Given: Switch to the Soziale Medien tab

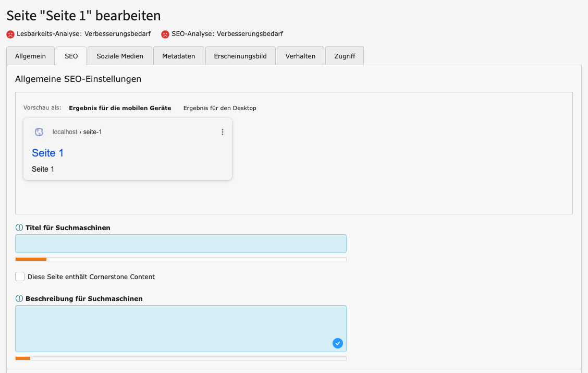Looking at the screenshot, I should pyautogui.click(x=120, y=56).
